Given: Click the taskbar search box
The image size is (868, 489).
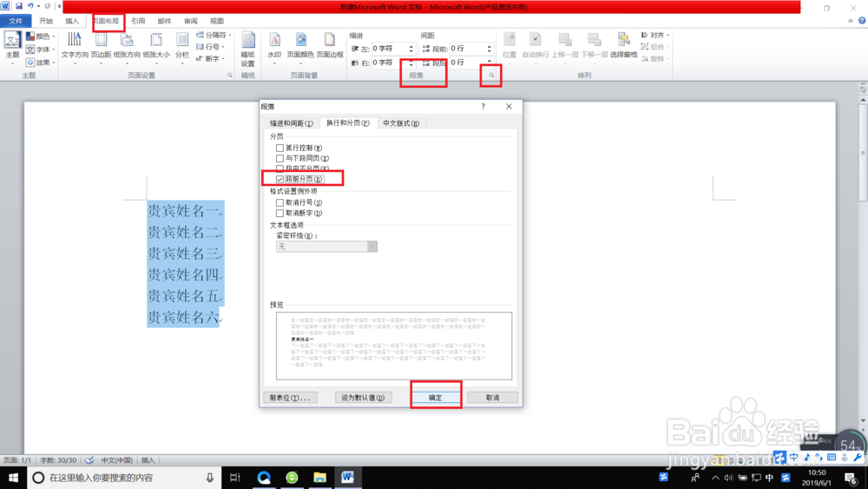Looking at the screenshot, I should pyautogui.click(x=124, y=478).
